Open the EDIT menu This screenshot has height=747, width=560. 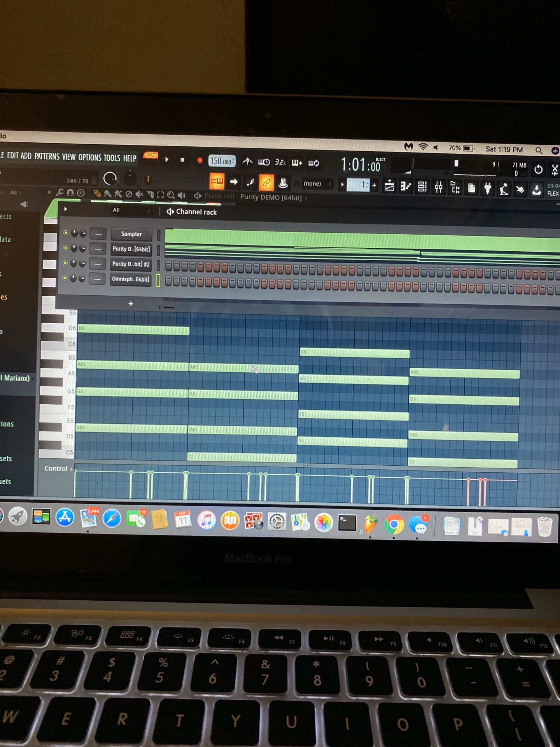click(13, 156)
